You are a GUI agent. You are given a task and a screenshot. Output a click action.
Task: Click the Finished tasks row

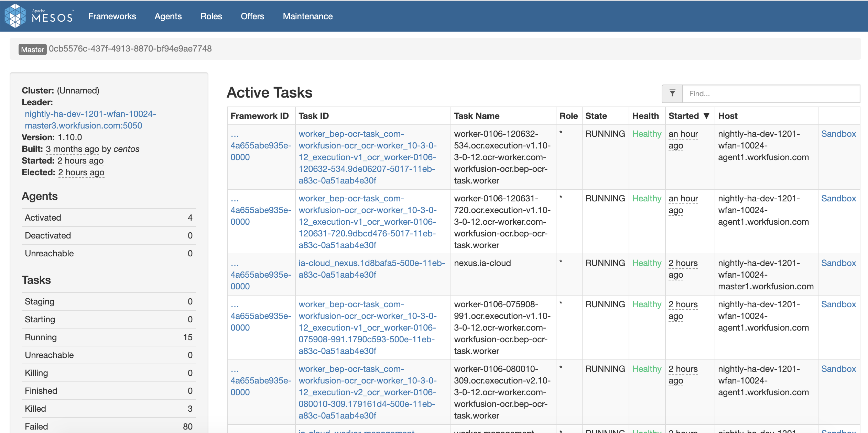coord(109,391)
